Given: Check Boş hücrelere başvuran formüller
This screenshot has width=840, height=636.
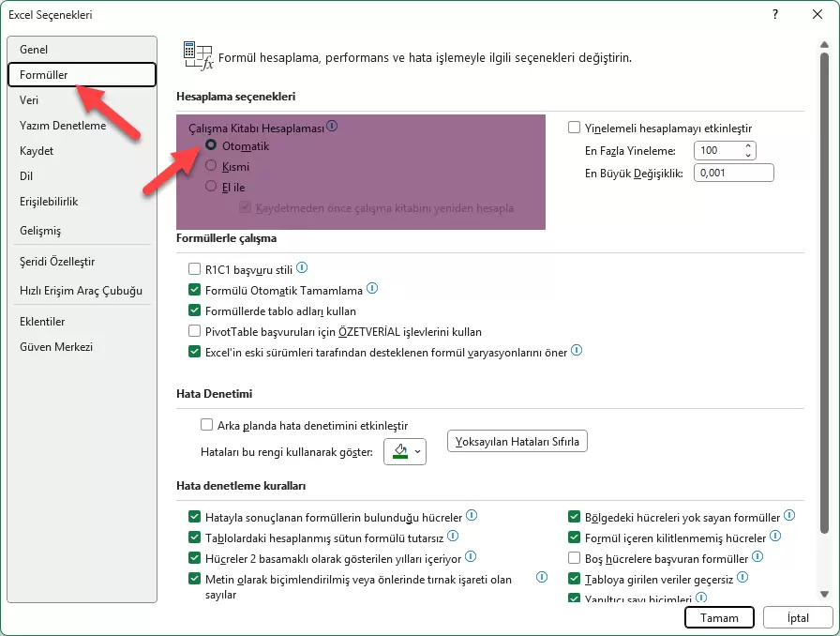Looking at the screenshot, I should coord(575,558).
